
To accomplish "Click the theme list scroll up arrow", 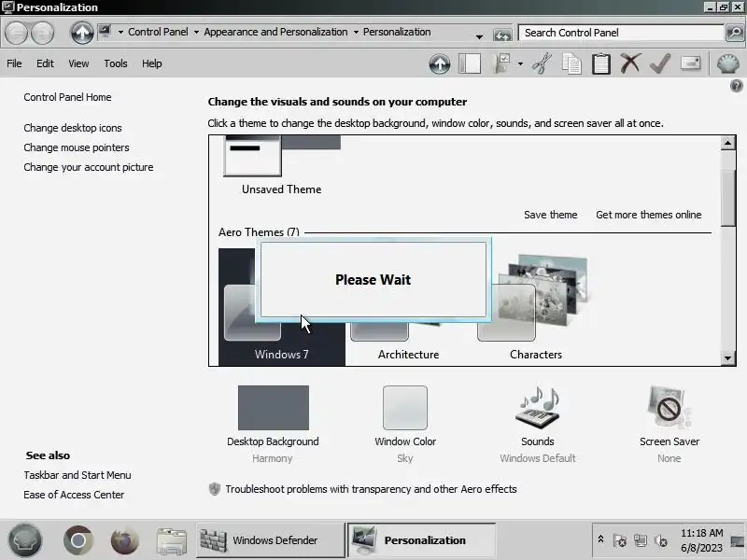I will click(x=728, y=143).
